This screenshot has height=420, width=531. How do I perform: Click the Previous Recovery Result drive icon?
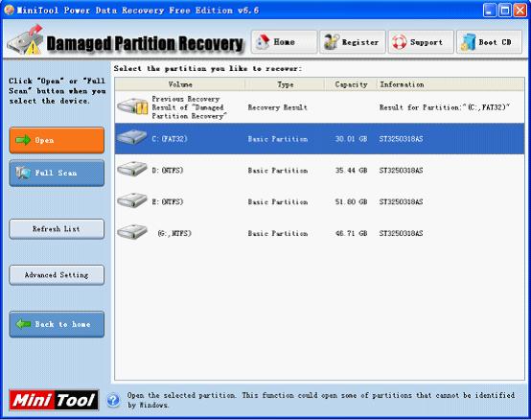pos(132,106)
